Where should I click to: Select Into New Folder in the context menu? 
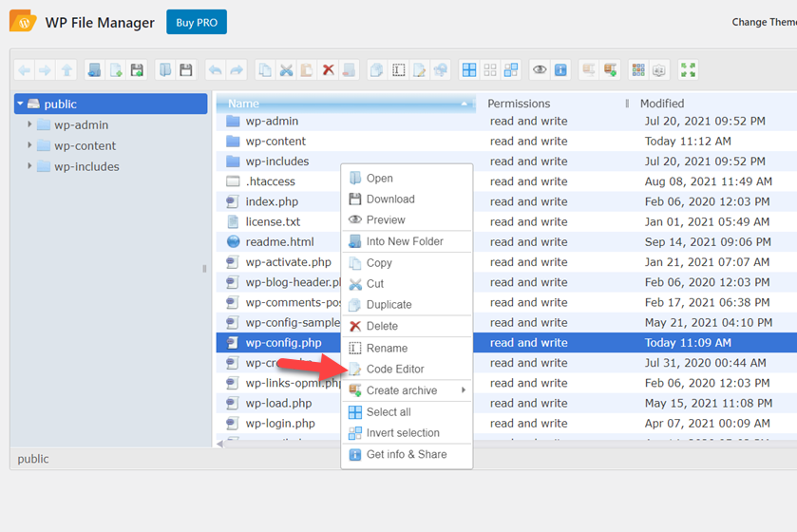coord(407,241)
